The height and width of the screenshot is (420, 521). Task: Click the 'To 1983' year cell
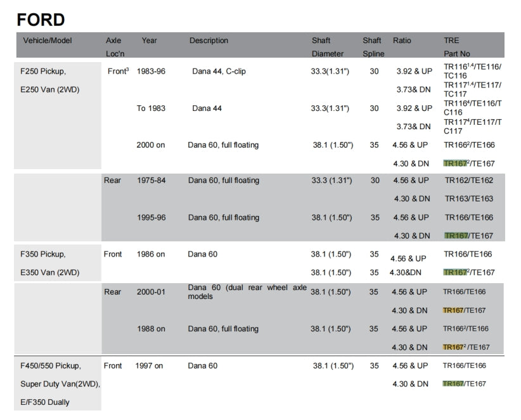[151, 108]
